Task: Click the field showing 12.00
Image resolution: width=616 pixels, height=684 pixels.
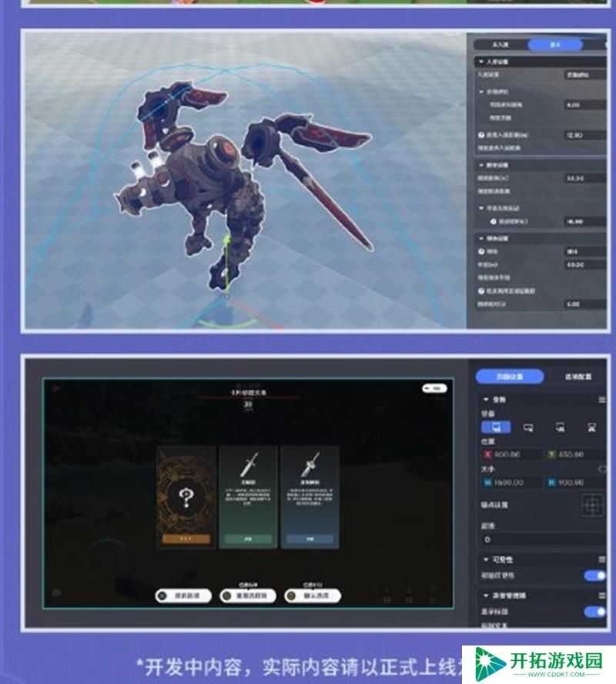Action: (585, 136)
